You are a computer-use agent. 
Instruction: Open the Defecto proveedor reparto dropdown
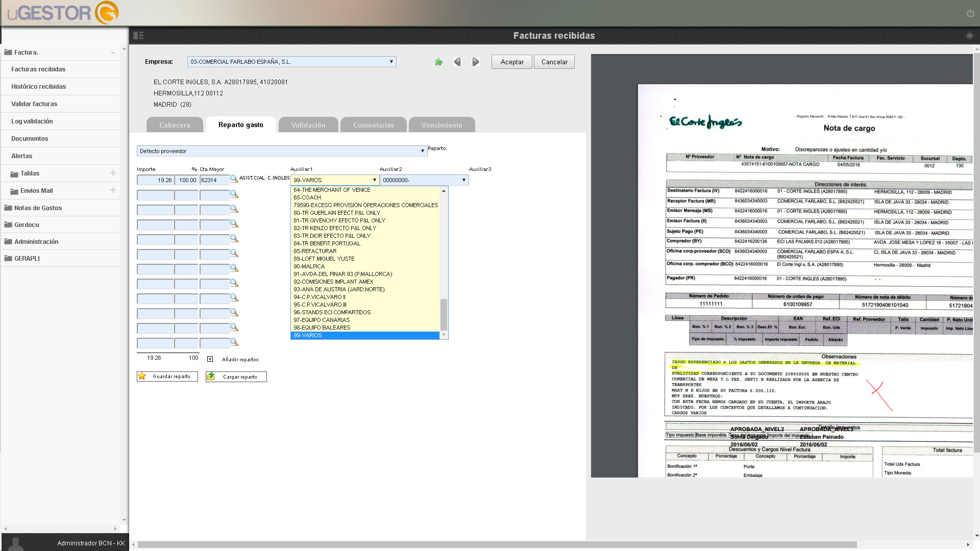282,151
